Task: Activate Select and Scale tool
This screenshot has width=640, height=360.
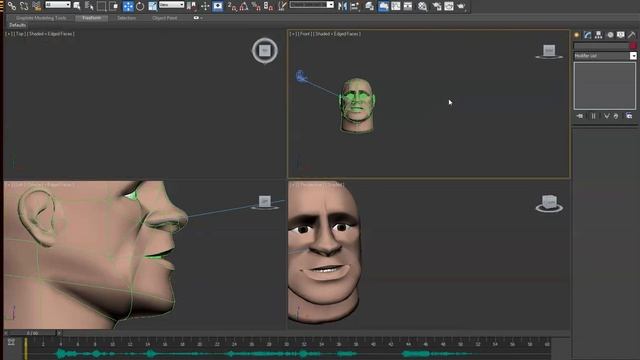Action: click(153, 6)
